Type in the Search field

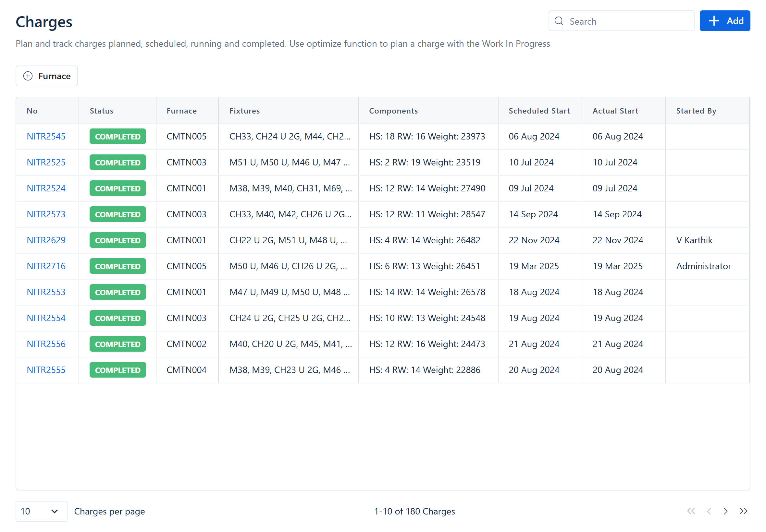(x=627, y=21)
